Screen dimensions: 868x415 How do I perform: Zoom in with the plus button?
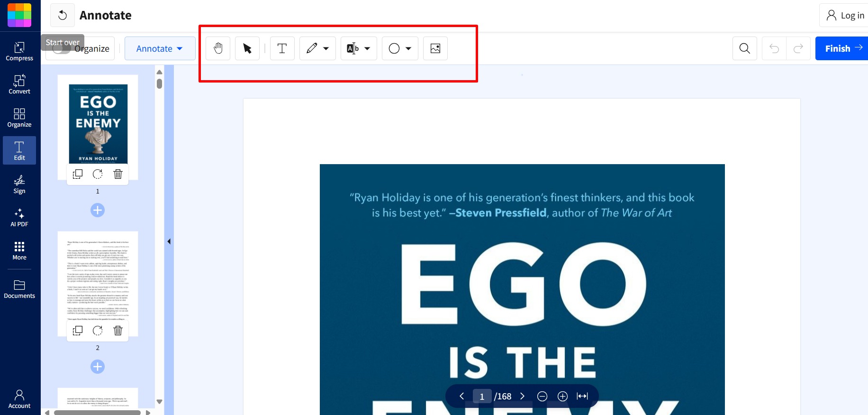(562, 396)
